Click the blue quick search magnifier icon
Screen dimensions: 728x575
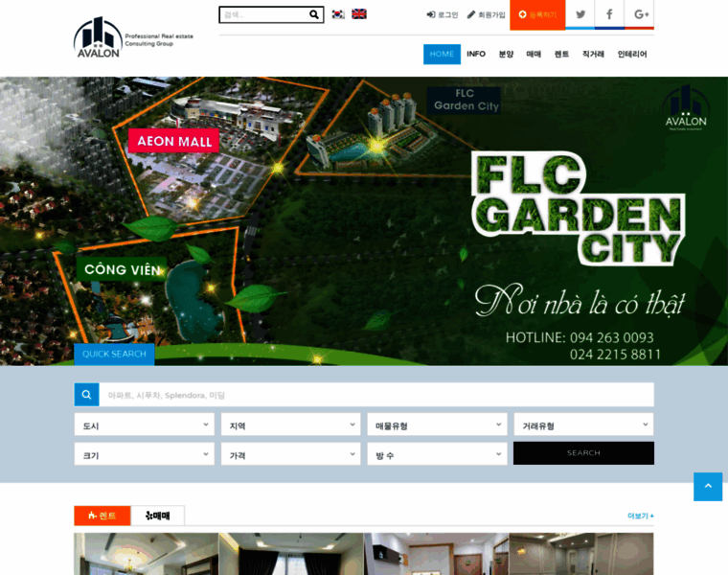pos(86,395)
